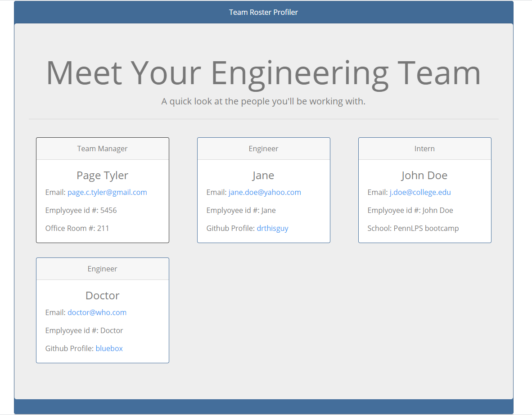Click the Team Roster Profiler header title

click(263, 12)
